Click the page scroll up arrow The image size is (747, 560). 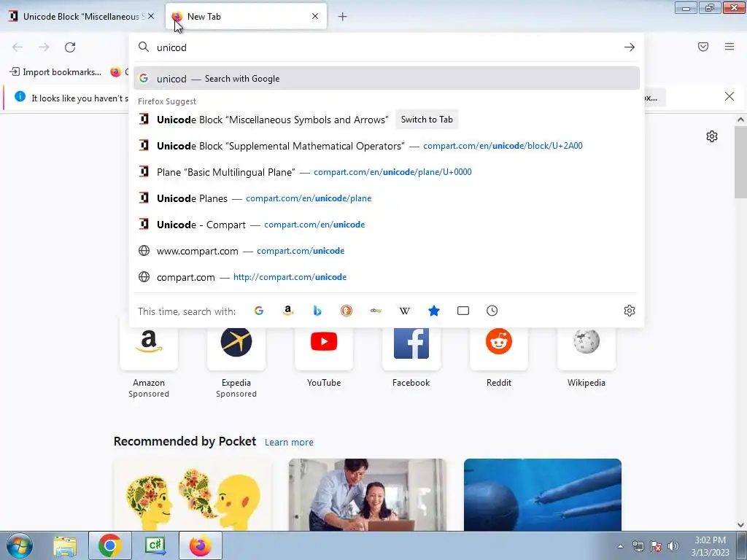pos(740,120)
